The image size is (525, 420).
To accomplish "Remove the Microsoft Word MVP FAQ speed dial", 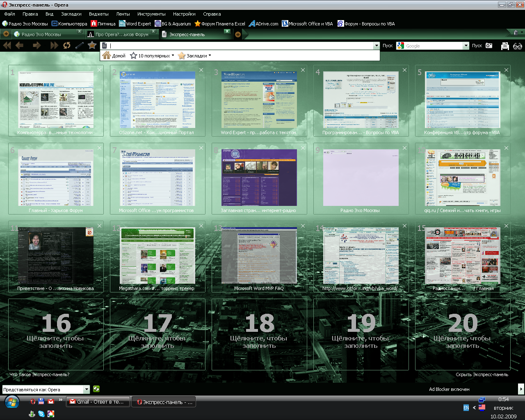I will (x=303, y=226).
